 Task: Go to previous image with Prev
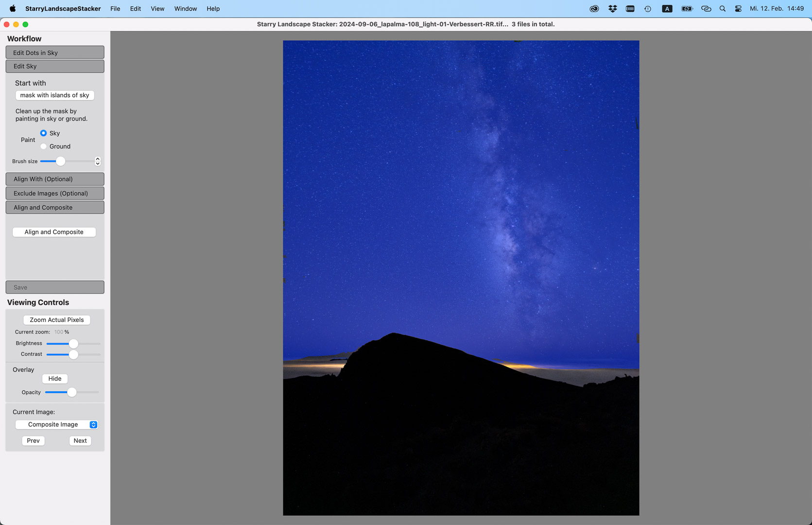coord(34,440)
